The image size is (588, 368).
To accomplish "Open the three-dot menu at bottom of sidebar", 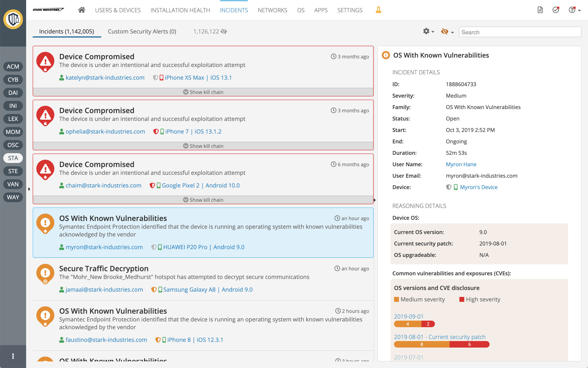I will (13, 356).
